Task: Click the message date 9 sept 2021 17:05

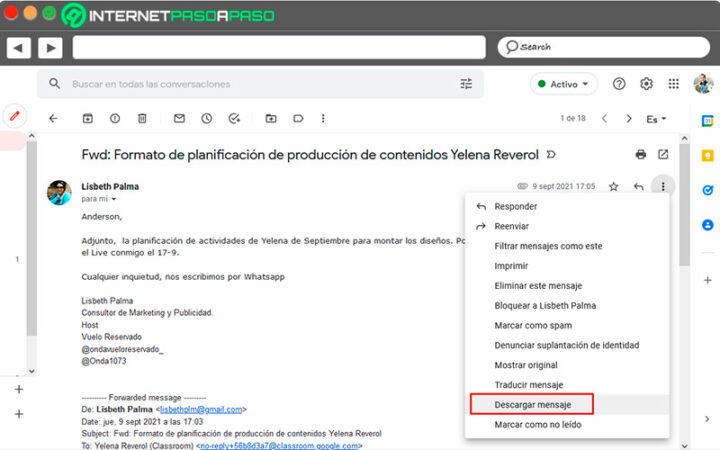Action: [x=563, y=186]
